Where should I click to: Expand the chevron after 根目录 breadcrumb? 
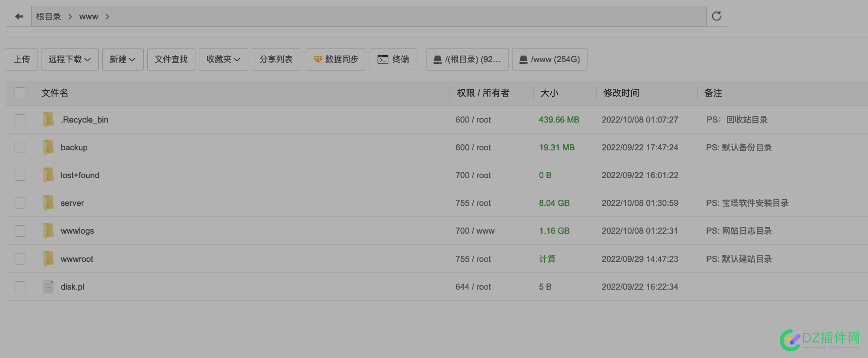70,17
